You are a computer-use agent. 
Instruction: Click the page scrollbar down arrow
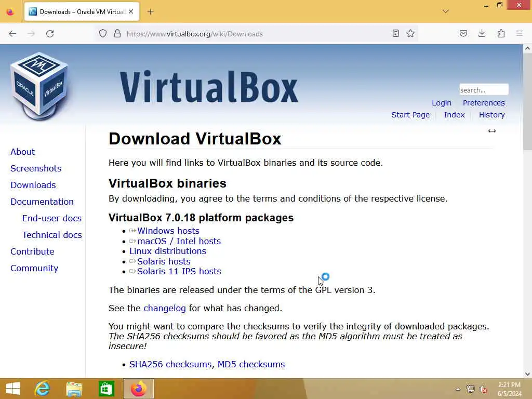coord(527,374)
